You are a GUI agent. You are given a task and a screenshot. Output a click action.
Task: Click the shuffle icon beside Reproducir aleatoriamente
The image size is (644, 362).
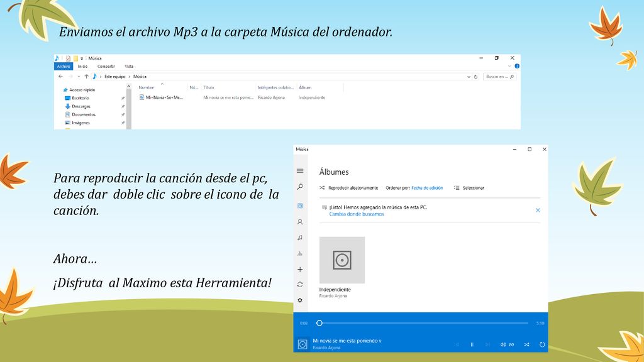tap(322, 188)
